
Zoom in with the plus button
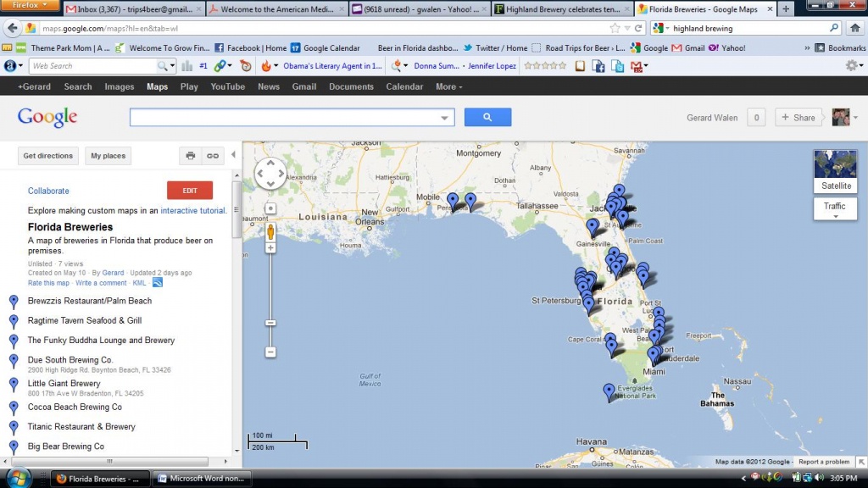coord(270,248)
